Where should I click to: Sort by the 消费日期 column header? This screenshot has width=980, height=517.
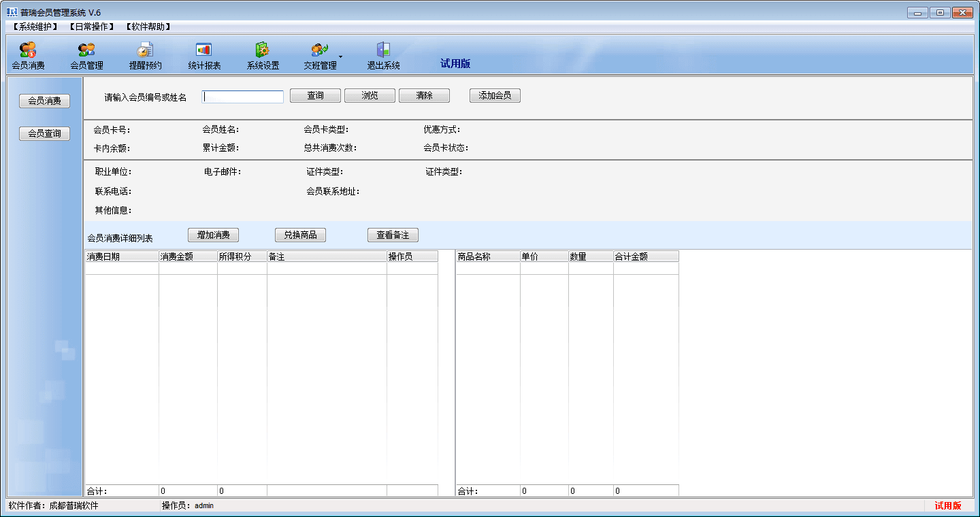pos(121,256)
